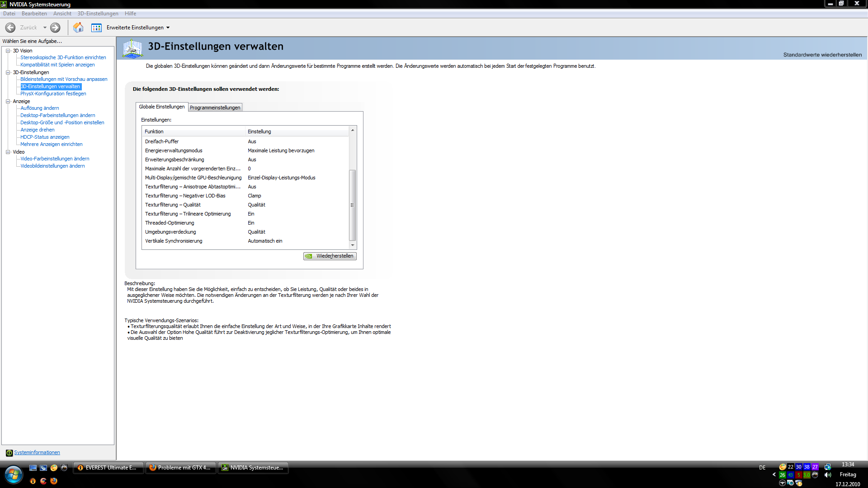Click the Systeminformationen icon at bottom left
868x488 pixels.
click(9, 453)
